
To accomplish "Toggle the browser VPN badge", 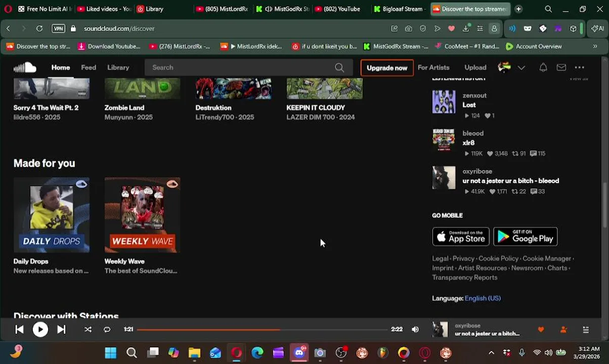I will coord(58,29).
